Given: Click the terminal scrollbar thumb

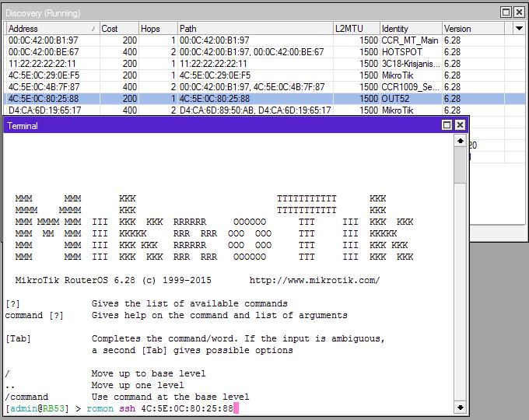Looking at the screenshot, I should click(461, 165).
